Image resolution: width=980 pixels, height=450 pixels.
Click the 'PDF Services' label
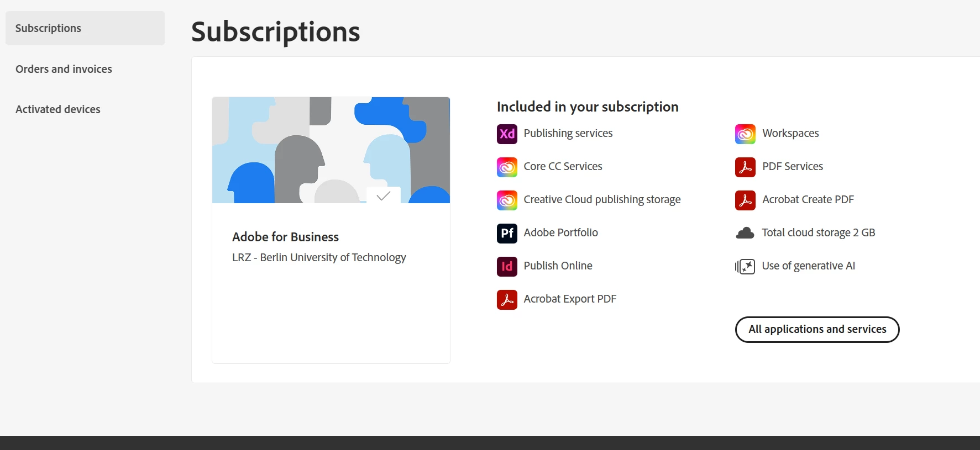click(793, 166)
